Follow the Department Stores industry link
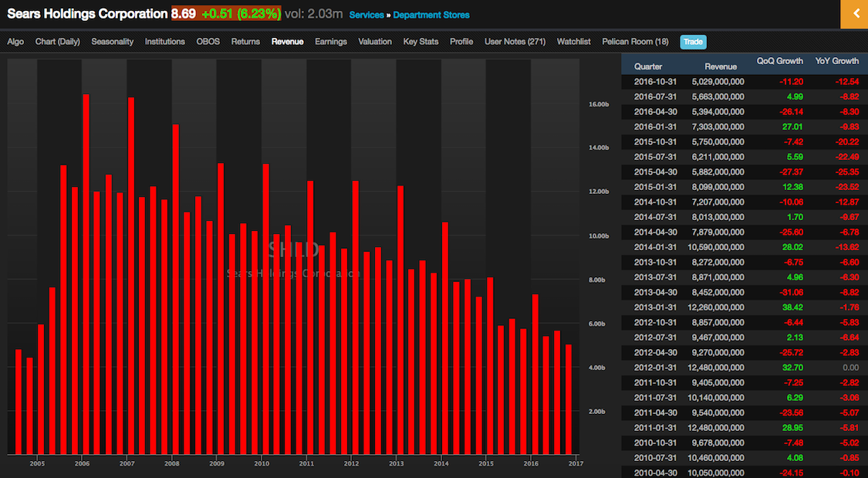The height and width of the screenshot is (478, 868). [x=431, y=15]
